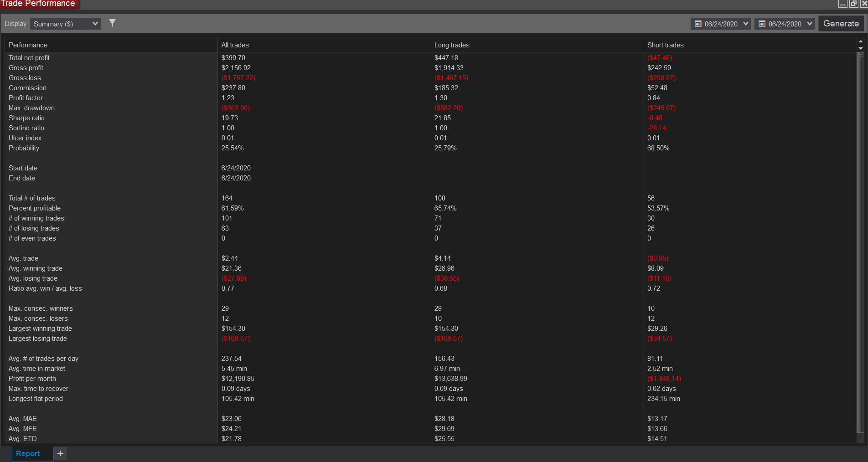Click the Trade Performance window title
Screen dimensions: 868x462
coord(38,4)
